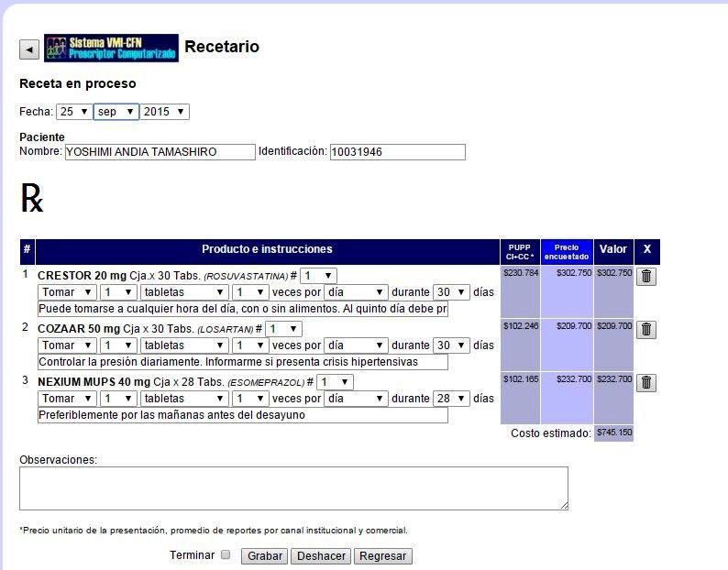The image size is (728, 570).
Task: Open the Tomar dropdown in CRESTOR row
Action: pos(67,292)
